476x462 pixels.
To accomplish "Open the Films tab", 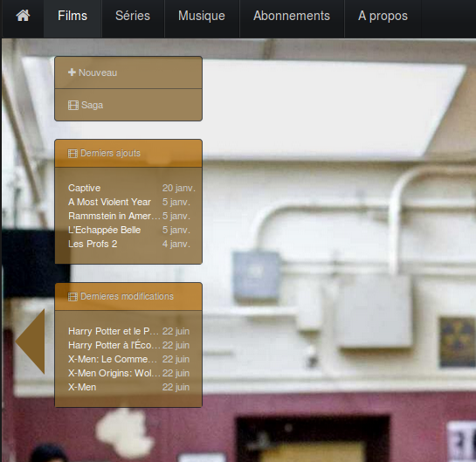I will coord(72,16).
